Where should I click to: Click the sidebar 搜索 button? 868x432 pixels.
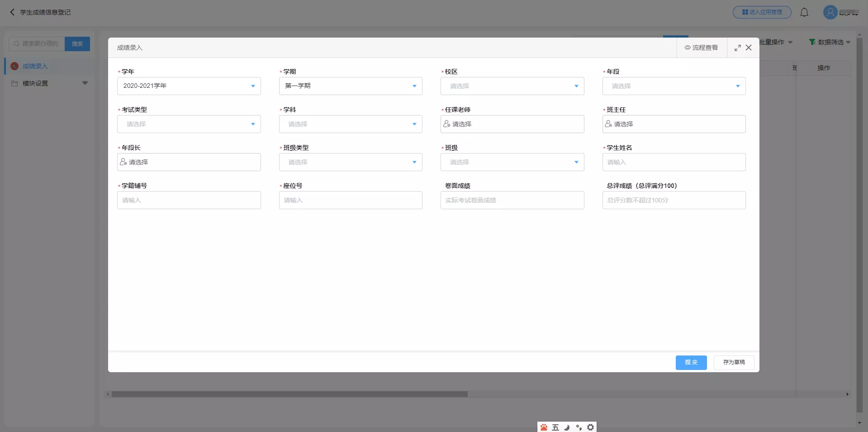(x=77, y=44)
